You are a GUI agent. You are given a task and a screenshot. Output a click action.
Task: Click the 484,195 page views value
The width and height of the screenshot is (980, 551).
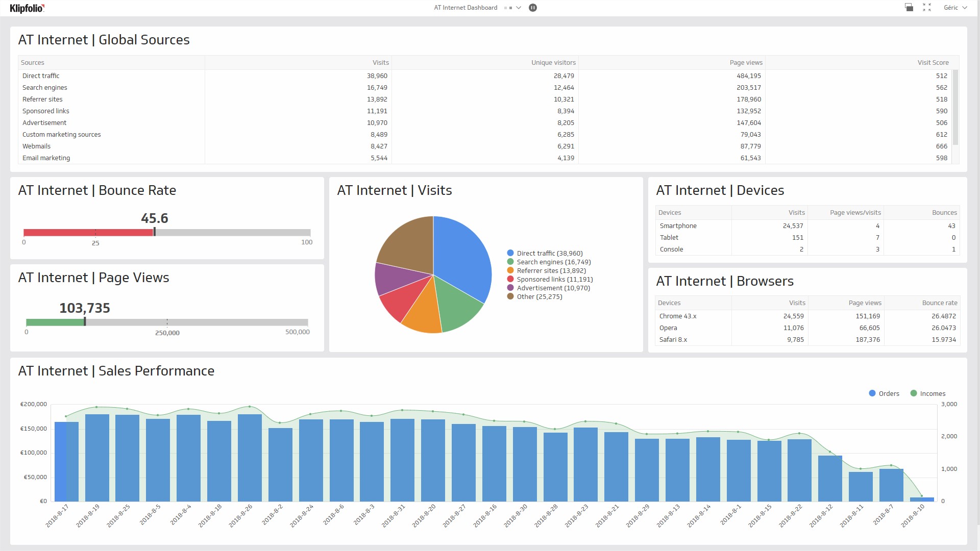(x=749, y=76)
